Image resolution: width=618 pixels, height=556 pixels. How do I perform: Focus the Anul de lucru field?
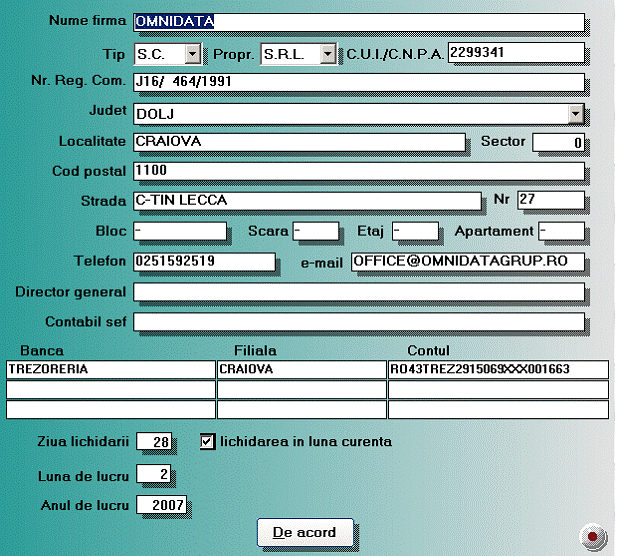(x=161, y=504)
